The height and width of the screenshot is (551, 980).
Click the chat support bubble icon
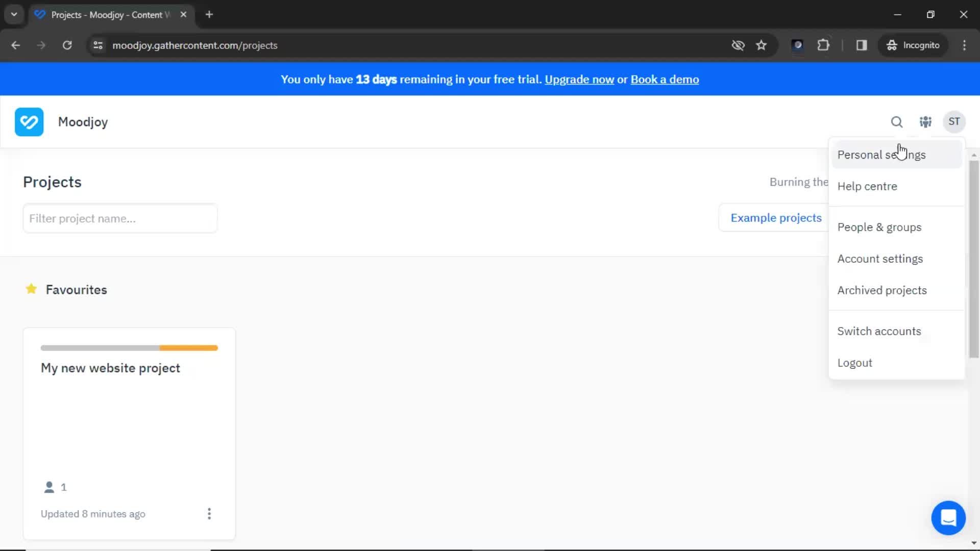point(948,518)
